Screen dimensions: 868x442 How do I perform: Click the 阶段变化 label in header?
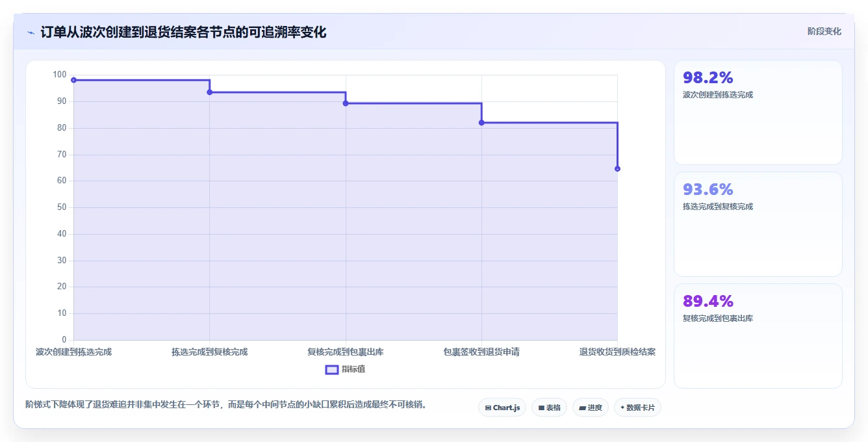[x=824, y=31]
